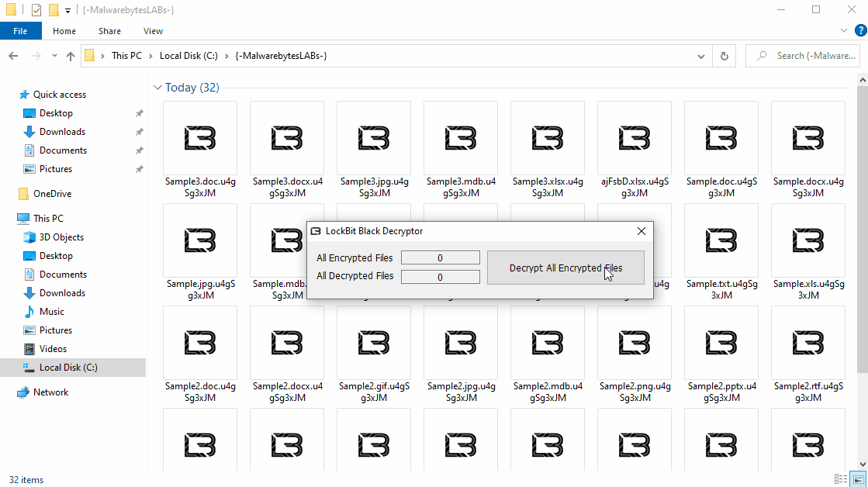868x487 pixels.
Task: Click This PC in the address breadcrumb
Action: (126, 56)
